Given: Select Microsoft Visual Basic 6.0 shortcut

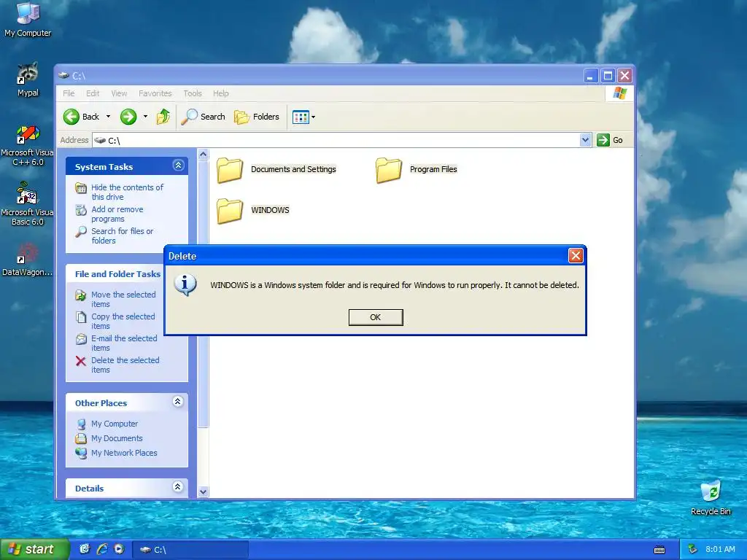Looking at the screenshot, I should coord(28,204).
